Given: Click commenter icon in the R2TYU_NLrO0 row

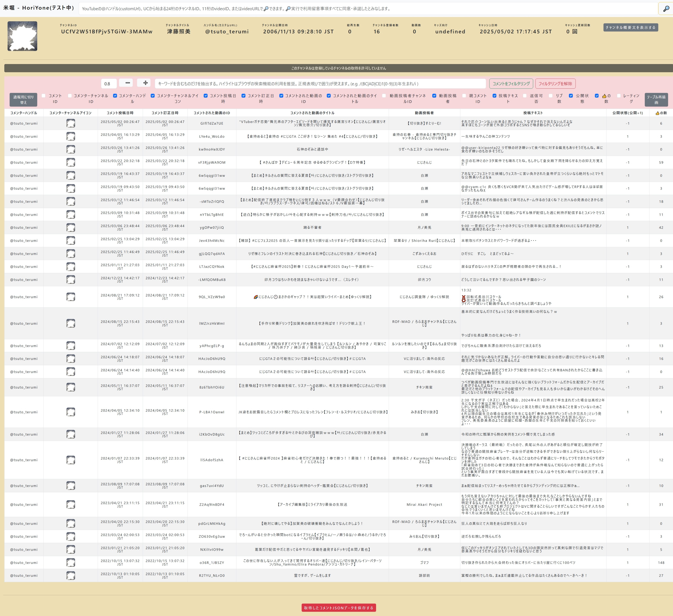Looking at the screenshot, I should (70, 576).
